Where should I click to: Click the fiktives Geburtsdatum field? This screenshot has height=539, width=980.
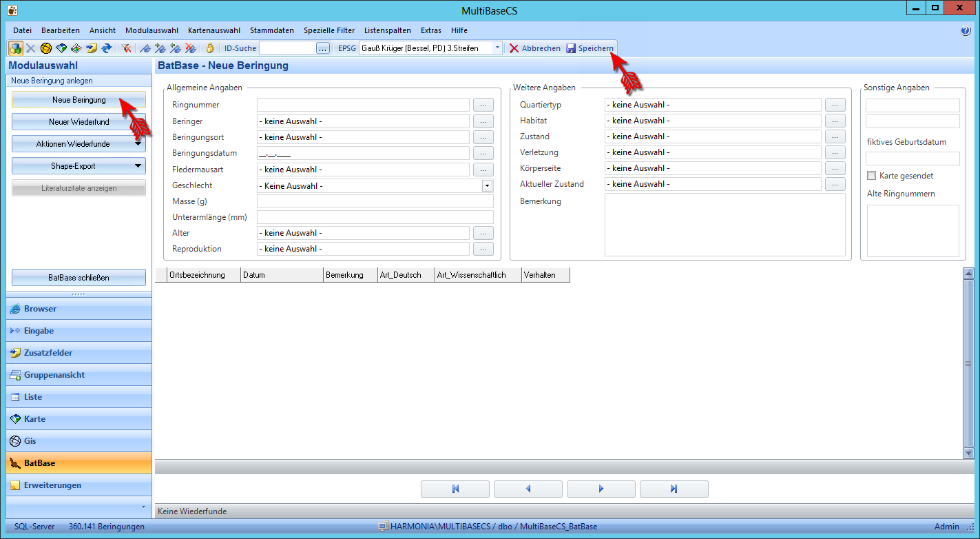click(x=913, y=159)
